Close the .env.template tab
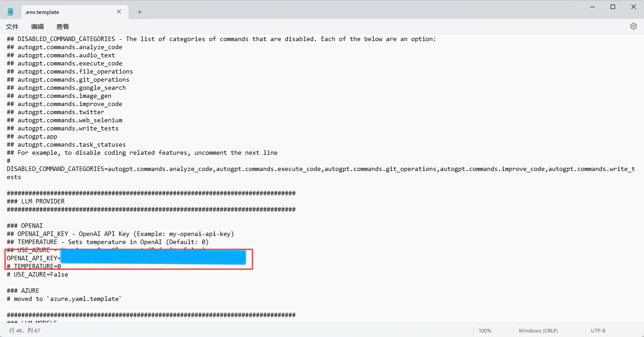 pyautogui.click(x=119, y=12)
